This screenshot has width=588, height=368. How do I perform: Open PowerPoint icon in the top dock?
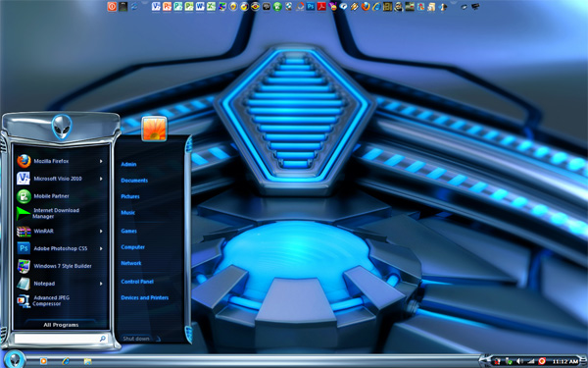pyautogui.click(x=168, y=7)
